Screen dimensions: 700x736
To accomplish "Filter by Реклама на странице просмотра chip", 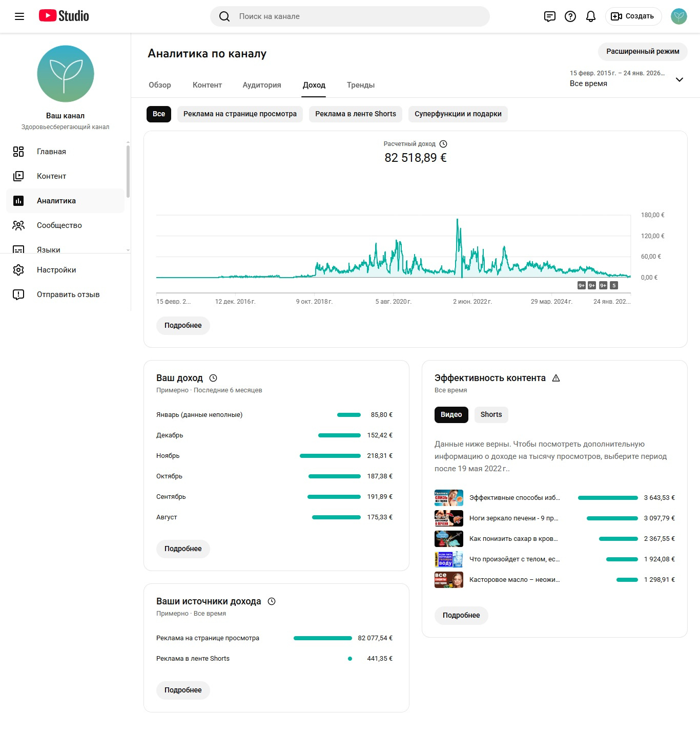I will coord(240,114).
